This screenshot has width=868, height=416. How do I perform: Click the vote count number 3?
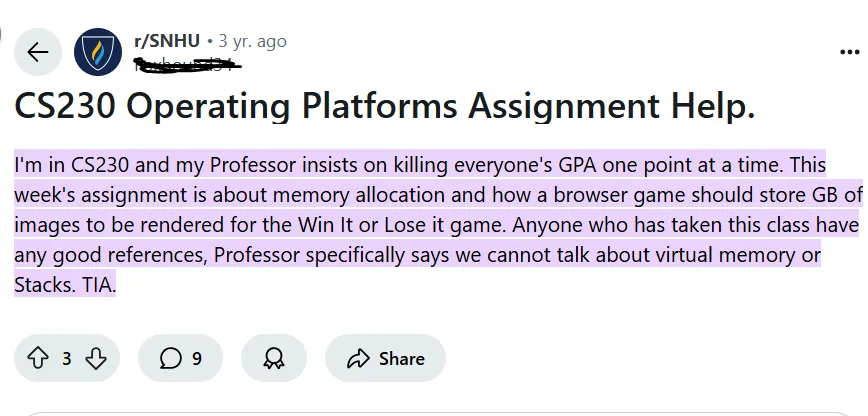click(66, 358)
